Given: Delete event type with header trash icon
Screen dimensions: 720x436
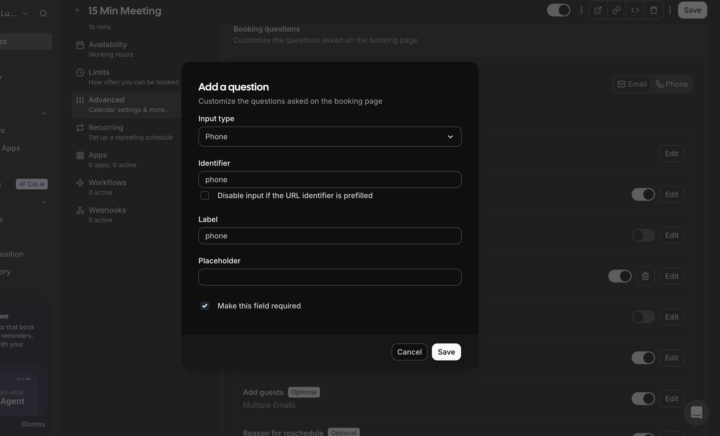Looking at the screenshot, I should tap(654, 10).
